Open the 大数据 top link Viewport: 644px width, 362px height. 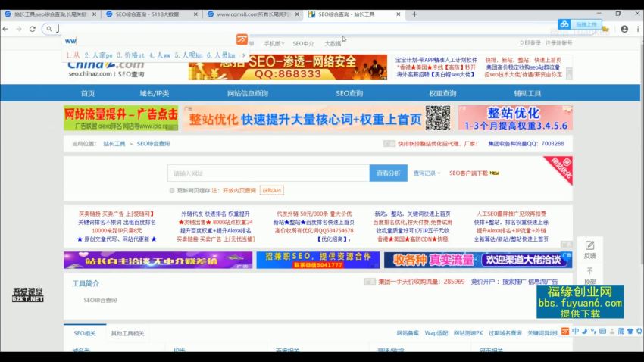[333, 43]
